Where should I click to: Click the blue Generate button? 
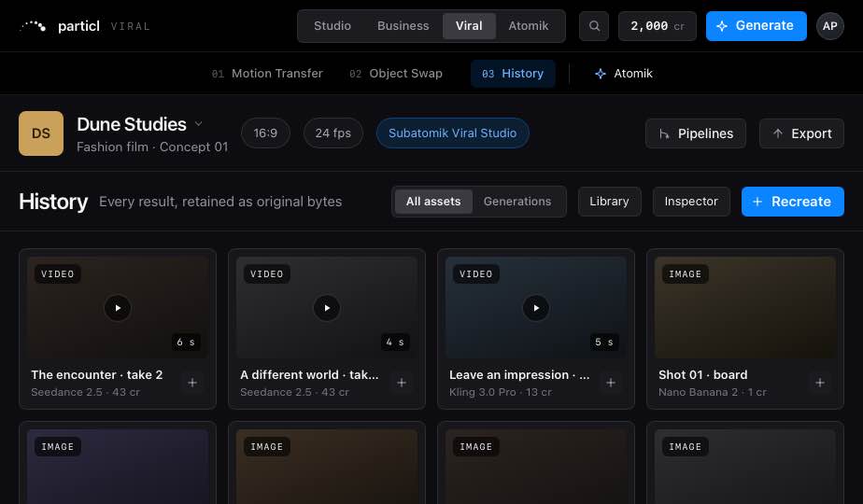point(757,26)
